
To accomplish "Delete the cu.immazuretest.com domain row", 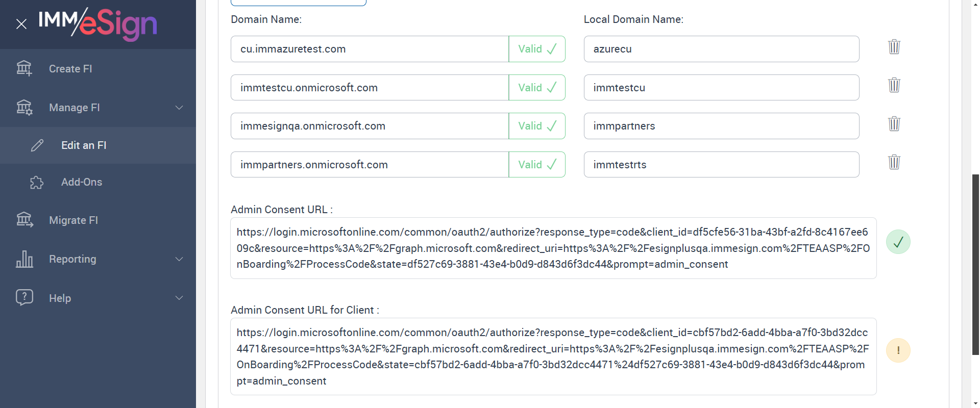I will tap(894, 47).
